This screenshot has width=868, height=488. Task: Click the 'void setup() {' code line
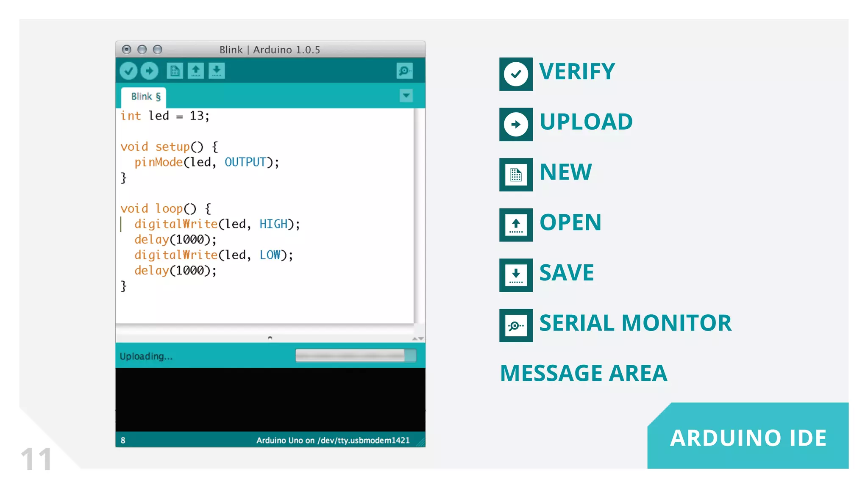(169, 147)
